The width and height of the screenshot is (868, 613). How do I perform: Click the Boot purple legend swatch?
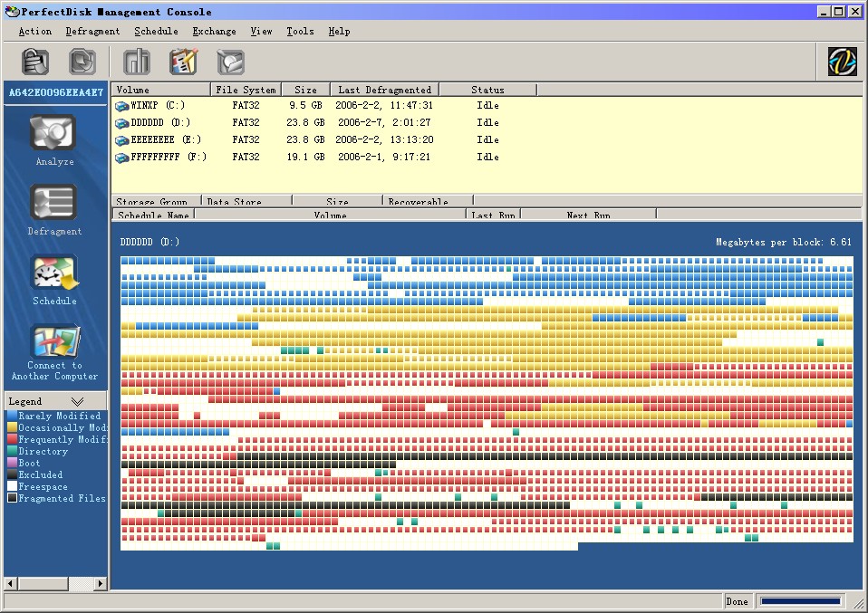coord(12,463)
